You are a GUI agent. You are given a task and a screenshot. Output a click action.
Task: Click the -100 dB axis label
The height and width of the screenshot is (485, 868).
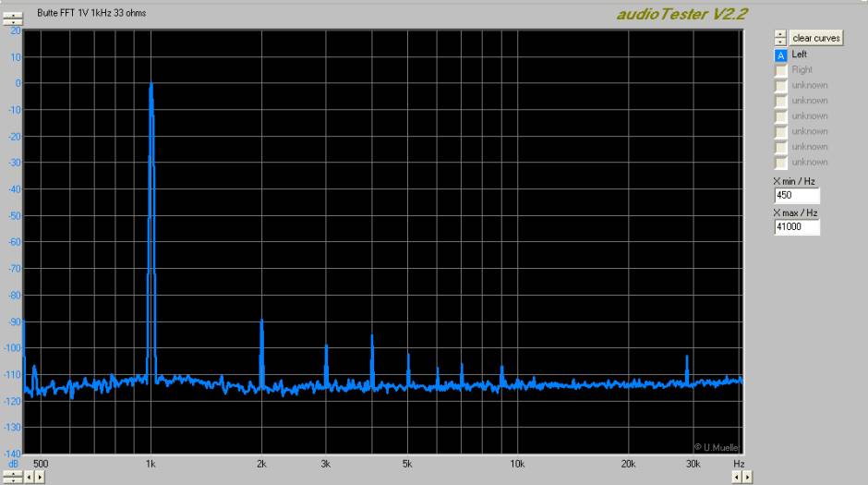click(13, 348)
